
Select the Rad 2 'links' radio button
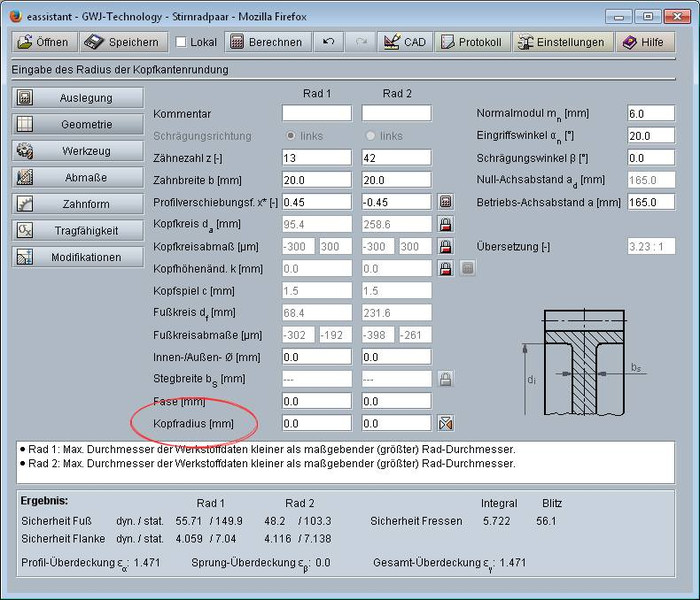pyautogui.click(x=371, y=136)
